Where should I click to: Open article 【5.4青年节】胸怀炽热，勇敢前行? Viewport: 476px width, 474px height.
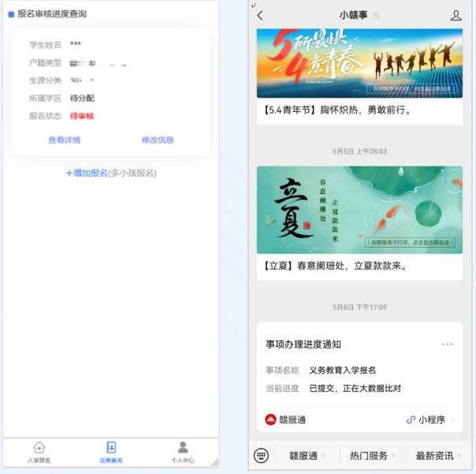338,110
